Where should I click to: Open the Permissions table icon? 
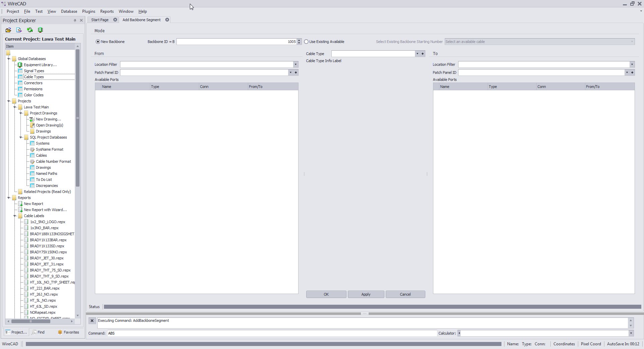tap(20, 89)
